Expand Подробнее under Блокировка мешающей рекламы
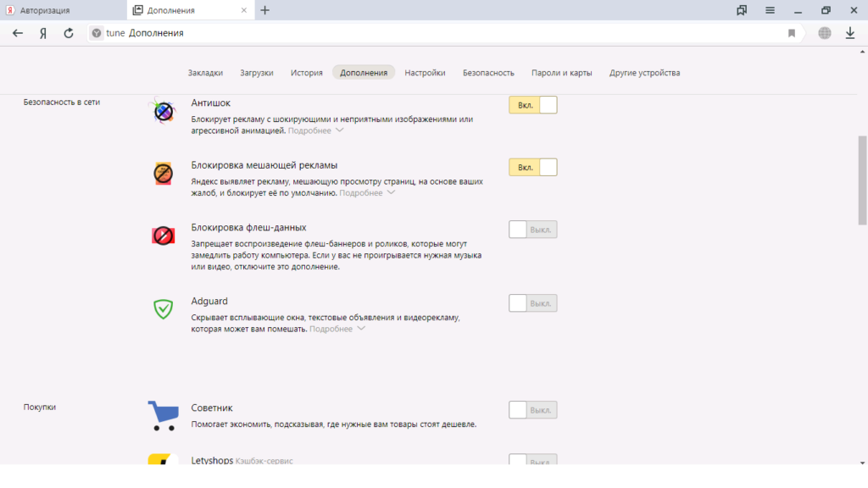The width and height of the screenshot is (868, 488). pyautogui.click(x=367, y=192)
